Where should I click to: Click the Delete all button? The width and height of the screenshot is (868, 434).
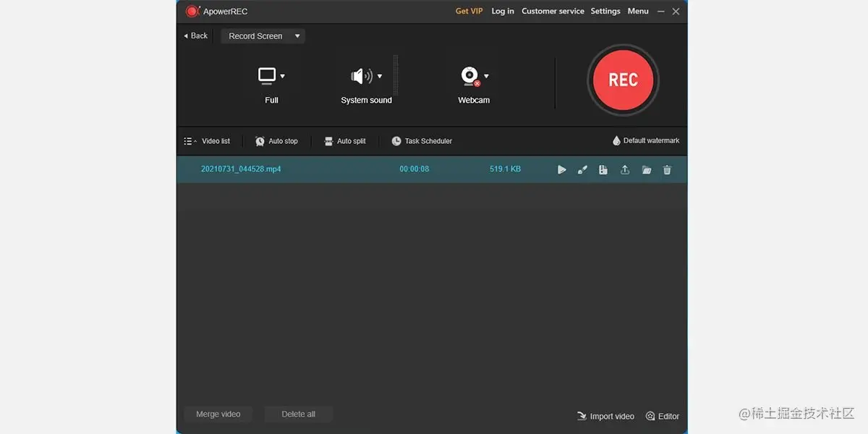[x=298, y=414]
